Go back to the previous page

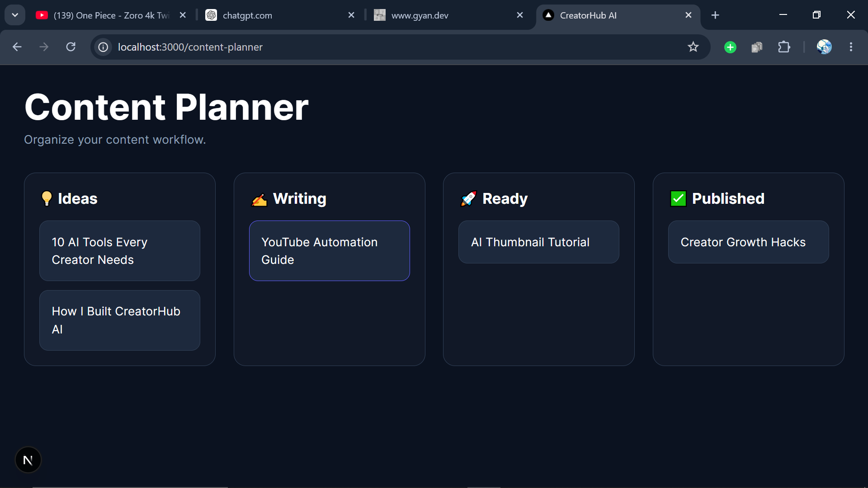coord(17,47)
